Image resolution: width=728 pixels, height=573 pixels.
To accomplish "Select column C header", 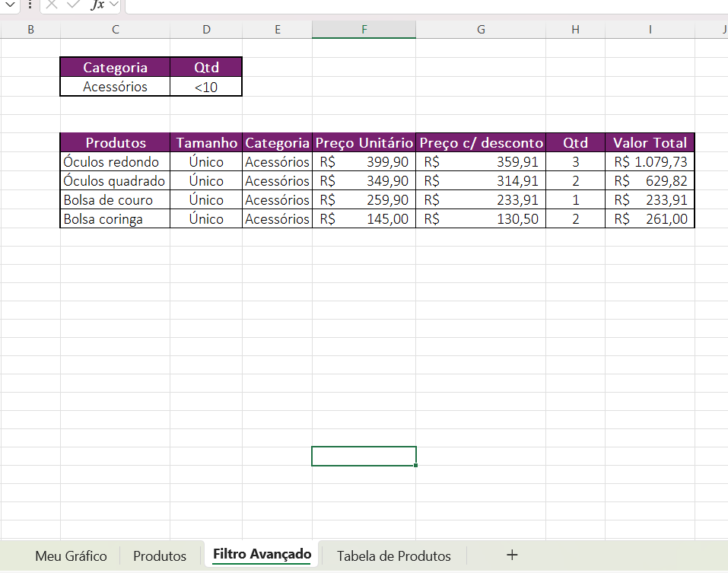I will (x=115, y=30).
